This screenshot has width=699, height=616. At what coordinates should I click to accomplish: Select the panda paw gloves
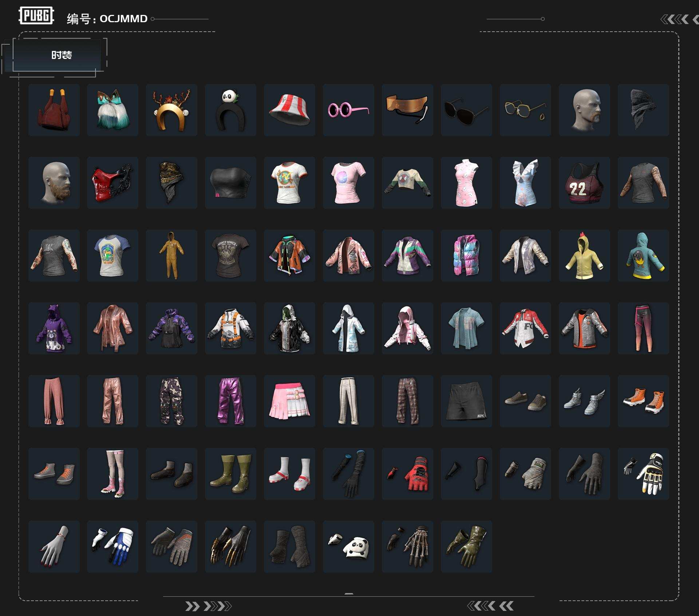click(349, 547)
